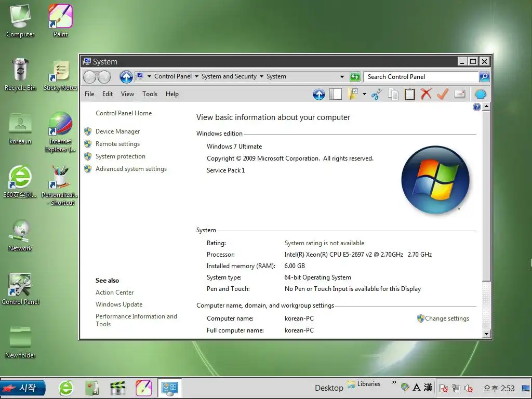This screenshot has height=399, width=532.
Task: Click the Up arrow beside address bar
Action: (x=126, y=77)
